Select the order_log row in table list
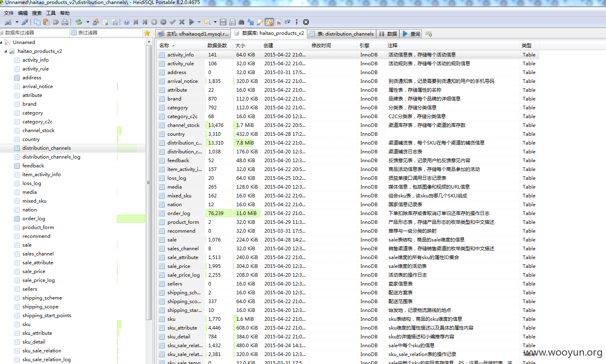The image size is (606, 364). pyautogui.click(x=348, y=213)
